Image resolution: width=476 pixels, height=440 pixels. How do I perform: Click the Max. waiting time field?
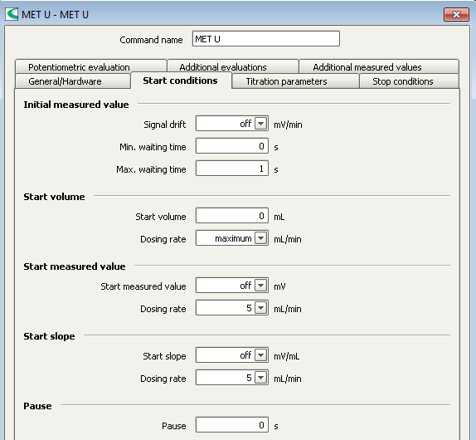[232, 168]
